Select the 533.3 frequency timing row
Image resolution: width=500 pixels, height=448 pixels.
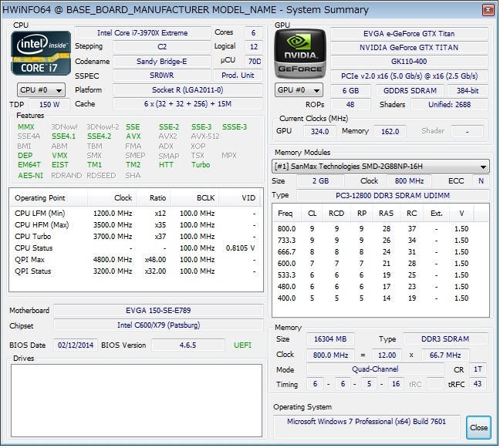click(380, 275)
